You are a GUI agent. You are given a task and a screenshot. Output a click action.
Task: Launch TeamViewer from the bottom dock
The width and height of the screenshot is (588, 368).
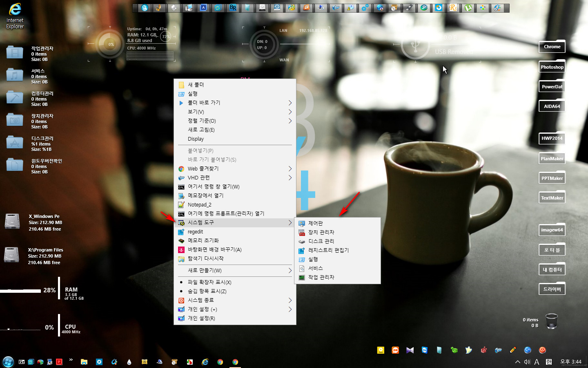coord(425,350)
